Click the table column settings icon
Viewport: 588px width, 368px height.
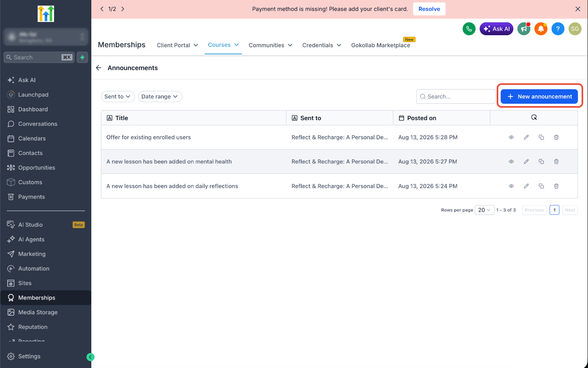click(x=534, y=117)
